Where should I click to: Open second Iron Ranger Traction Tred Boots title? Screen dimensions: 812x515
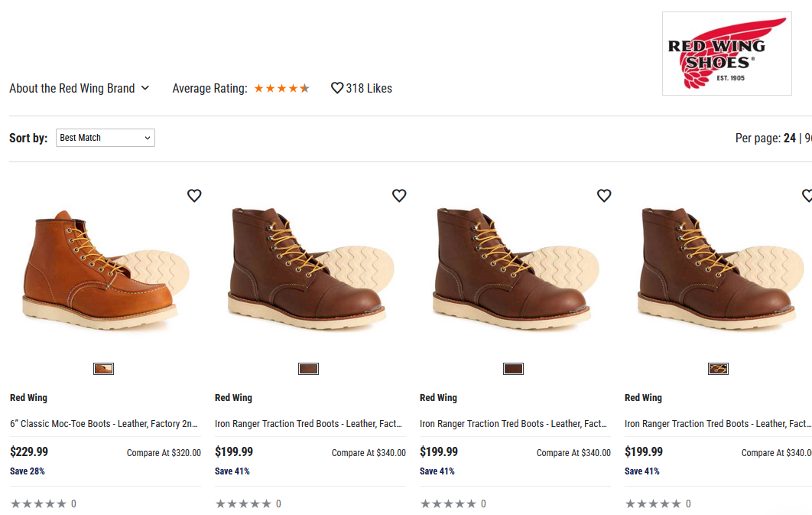[514, 423]
